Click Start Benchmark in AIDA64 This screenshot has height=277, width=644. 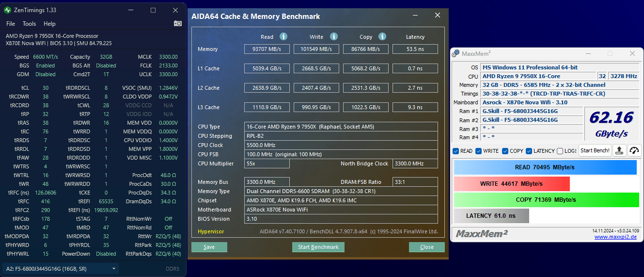(x=318, y=247)
